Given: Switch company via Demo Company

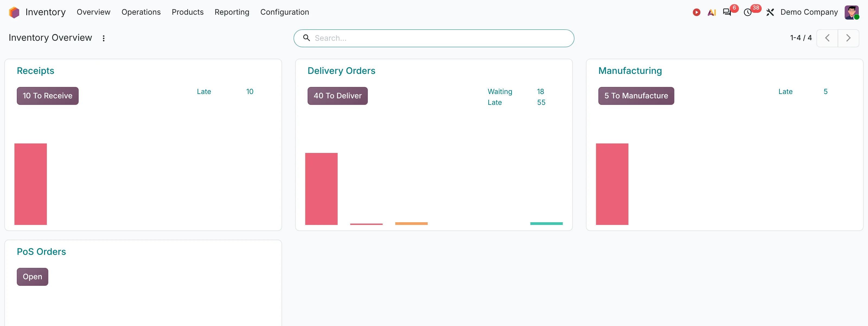Looking at the screenshot, I should tap(809, 12).
